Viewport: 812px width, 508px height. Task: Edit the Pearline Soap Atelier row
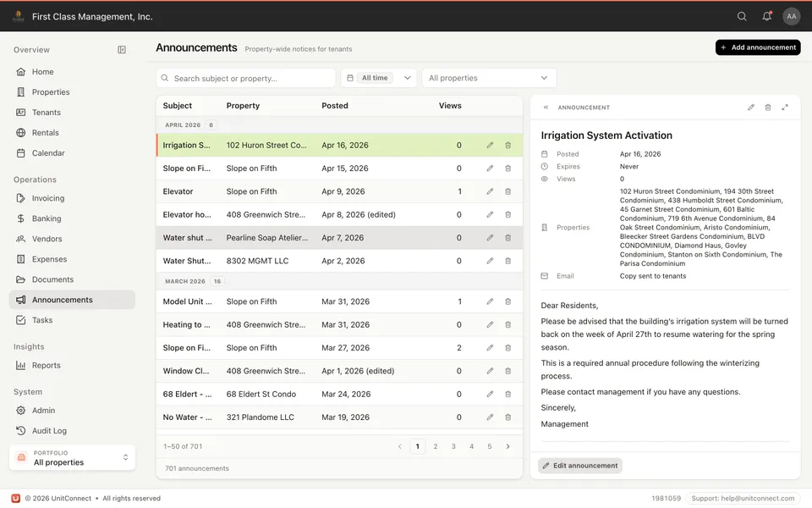pos(490,238)
